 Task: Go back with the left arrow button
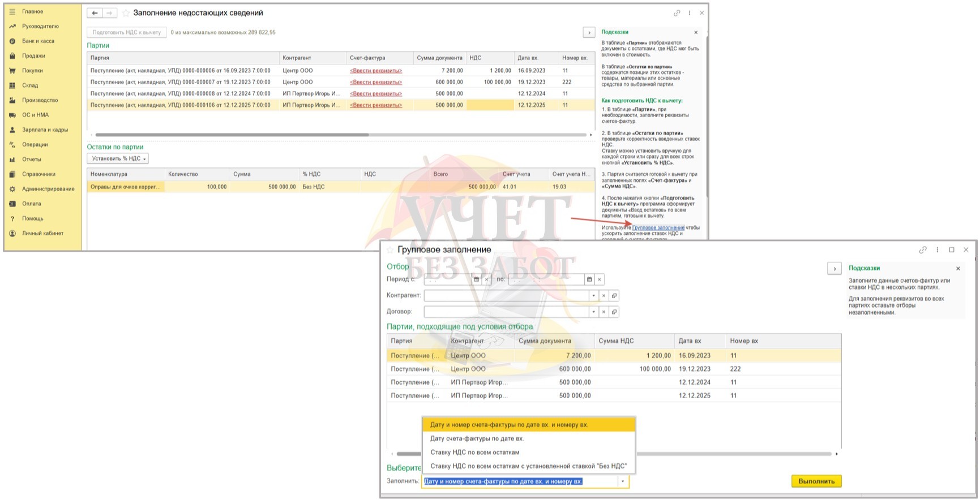click(x=95, y=13)
